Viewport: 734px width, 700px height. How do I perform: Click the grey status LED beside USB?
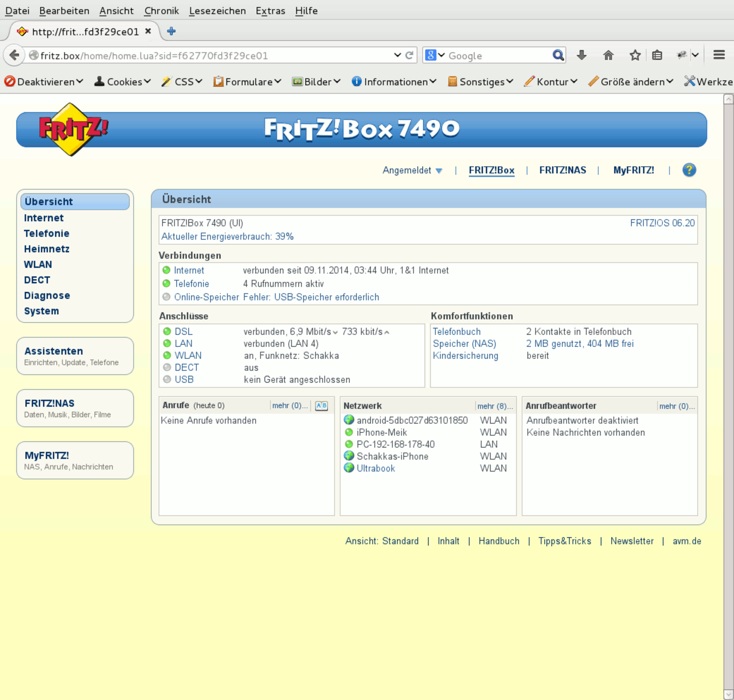[x=167, y=379]
